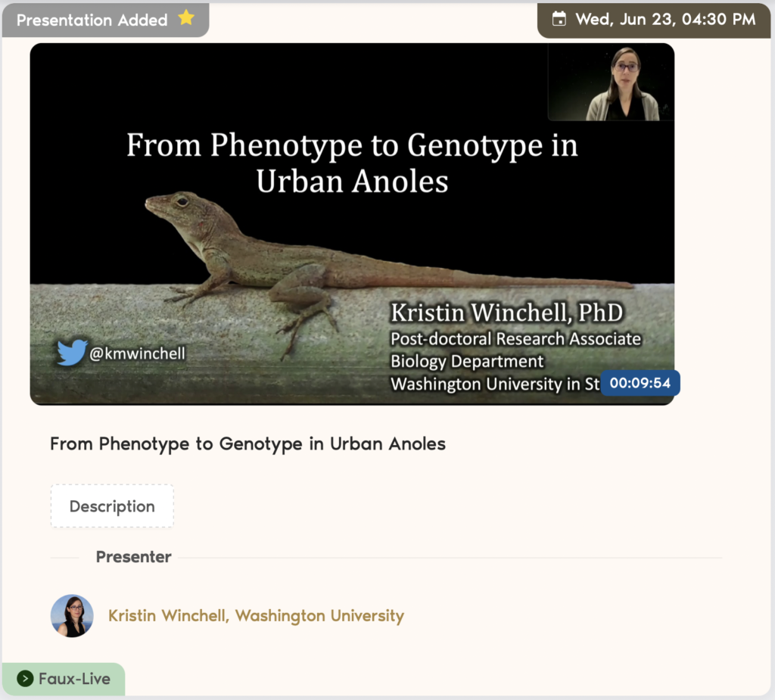Click the 00:09:54 duration badge
775x700 pixels.
click(x=640, y=383)
